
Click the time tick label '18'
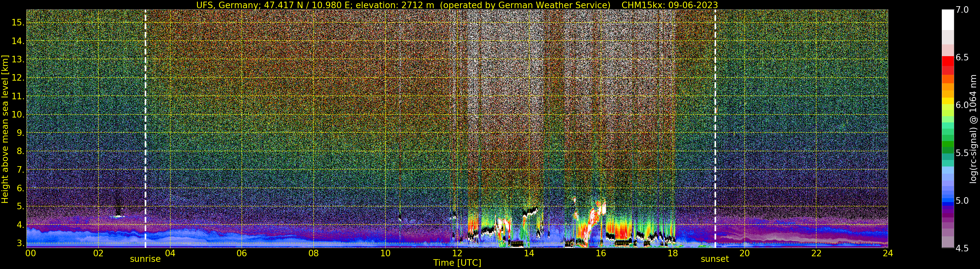coord(672,253)
